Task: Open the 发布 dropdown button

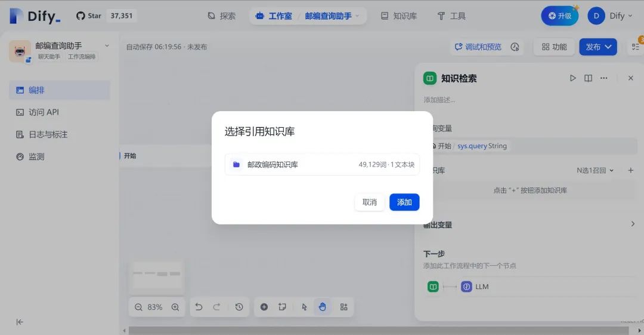Action: click(x=598, y=47)
